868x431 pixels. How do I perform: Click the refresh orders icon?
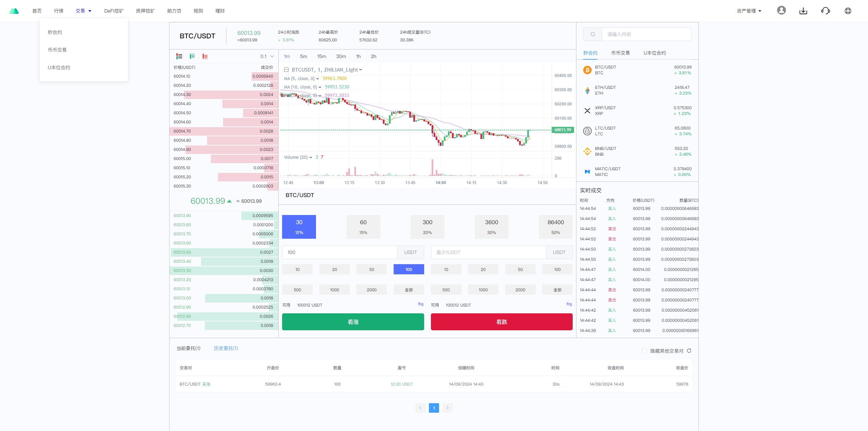689,351
